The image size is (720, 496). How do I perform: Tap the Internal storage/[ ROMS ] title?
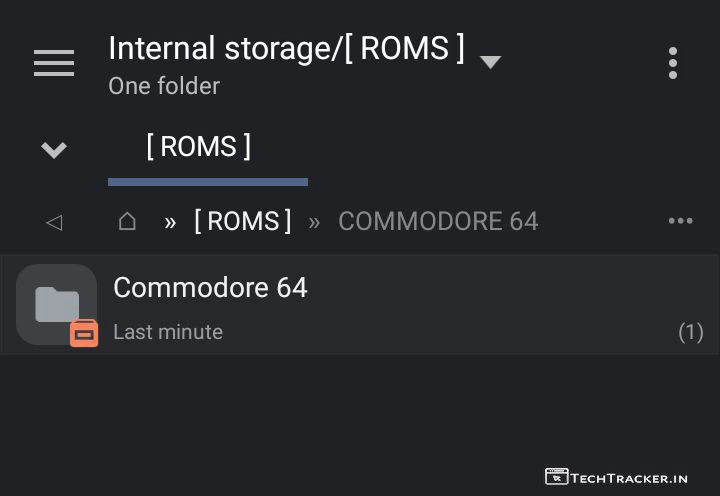click(x=286, y=48)
